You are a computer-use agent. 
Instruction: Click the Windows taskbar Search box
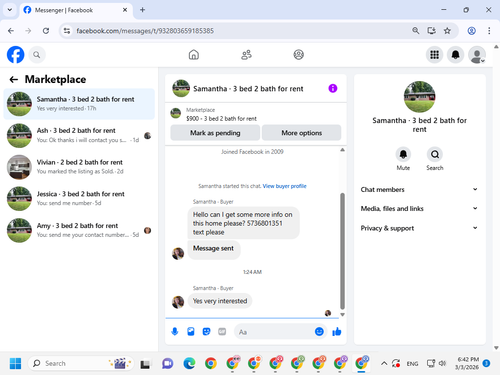[x=81, y=363]
